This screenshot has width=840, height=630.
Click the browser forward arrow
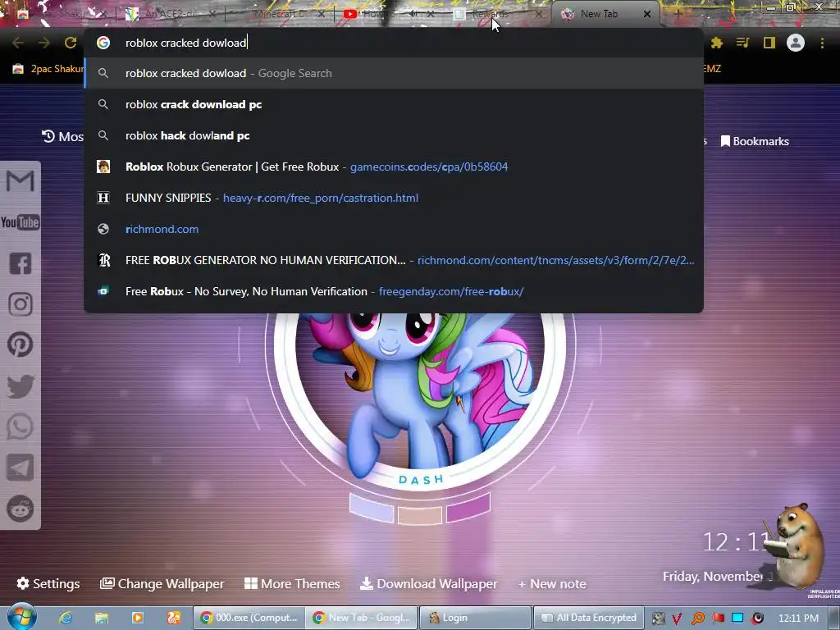[x=44, y=43]
